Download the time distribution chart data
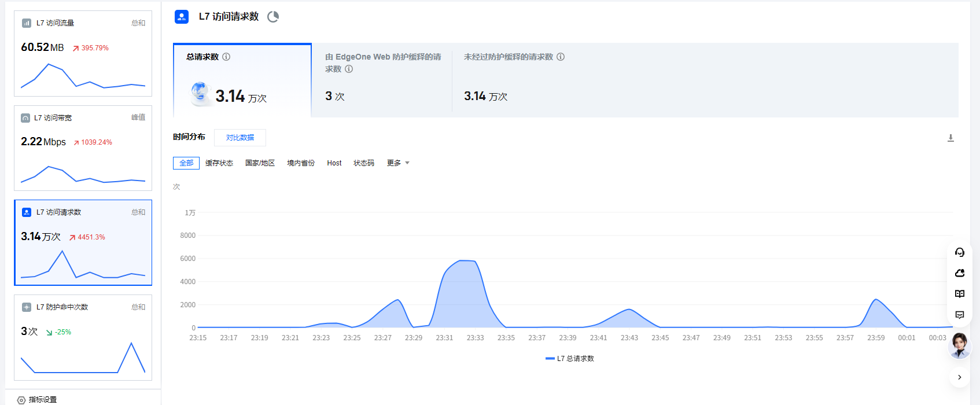980x405 pixels. coord(950,138)
